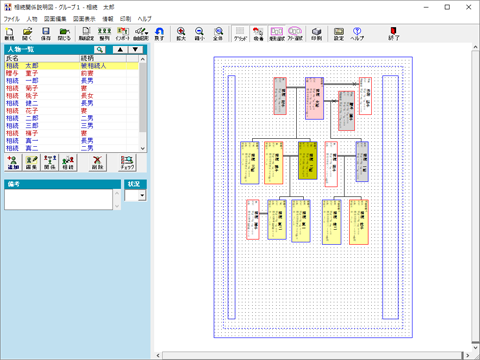
Task: Move selected person down in list
Action: [x=135, y=50]
